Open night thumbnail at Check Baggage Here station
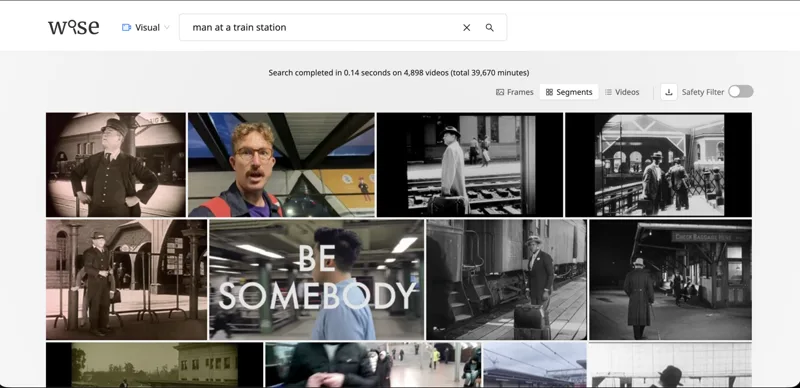 click(x=670, y=280)
